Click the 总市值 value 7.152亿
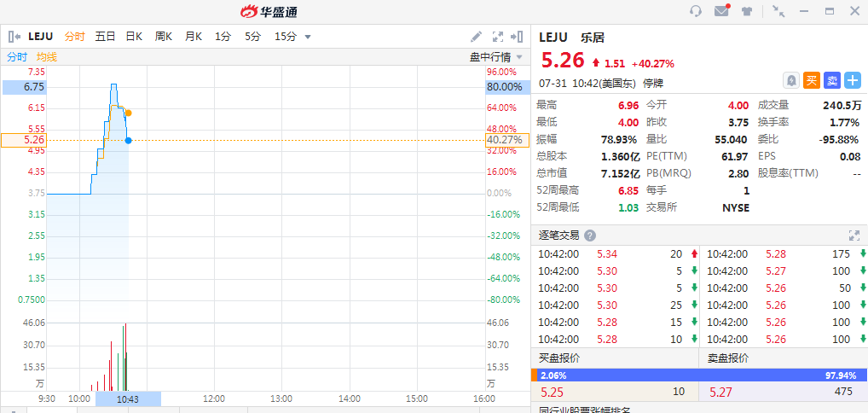Image resolution: width=868 pixels, height=413 pixels. [620, 173]
